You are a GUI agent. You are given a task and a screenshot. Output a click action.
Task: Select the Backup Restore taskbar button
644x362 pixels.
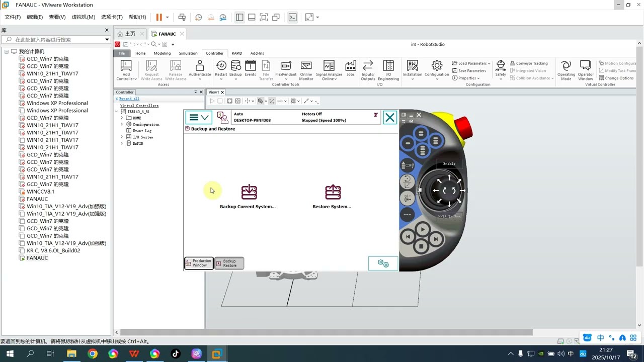pyautogui.click(x=229, y=263)
